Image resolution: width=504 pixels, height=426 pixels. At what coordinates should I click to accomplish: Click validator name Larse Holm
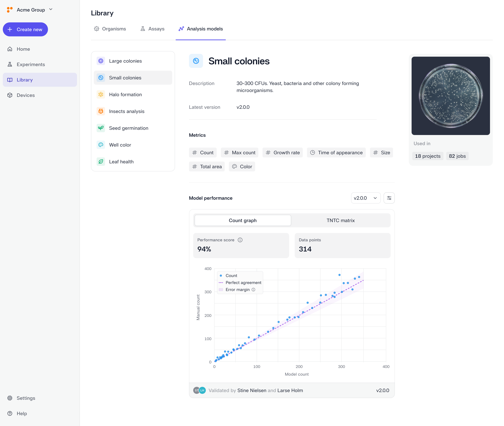pos(290,390)
